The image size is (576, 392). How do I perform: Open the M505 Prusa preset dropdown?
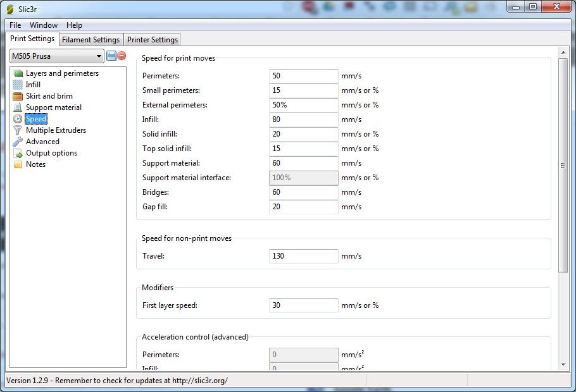(57, 56)
